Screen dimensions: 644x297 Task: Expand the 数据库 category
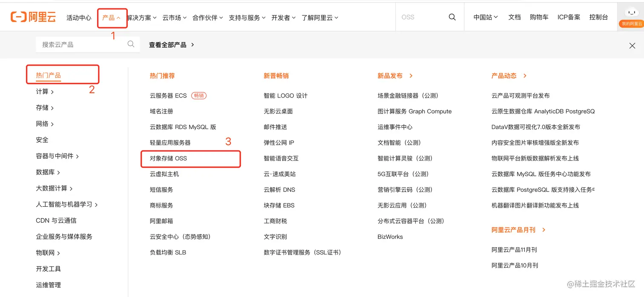[48, 172]
